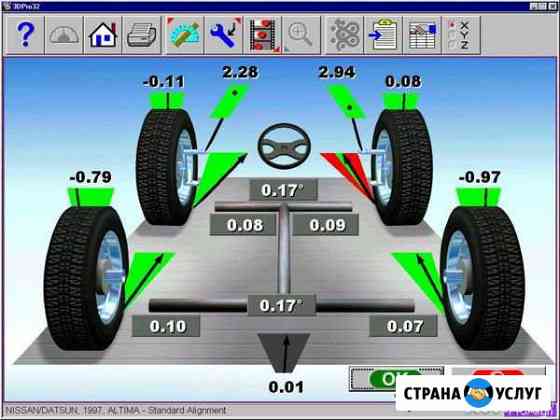Screen dimensions: 560x420
Task: Toggle the XYZ axis selector
Action: point(461,35)
